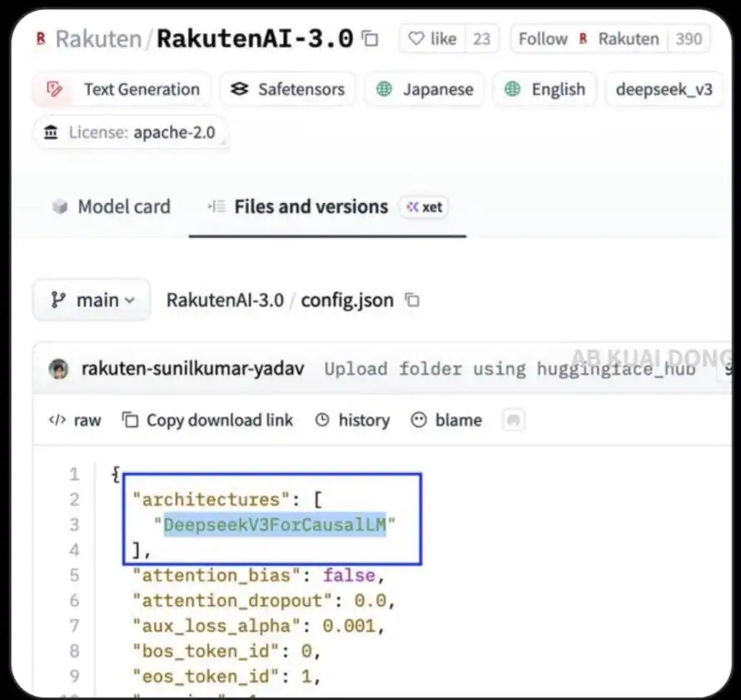Open the main branch dropdown
Screen dimensions: 741x700
[92, 300]
